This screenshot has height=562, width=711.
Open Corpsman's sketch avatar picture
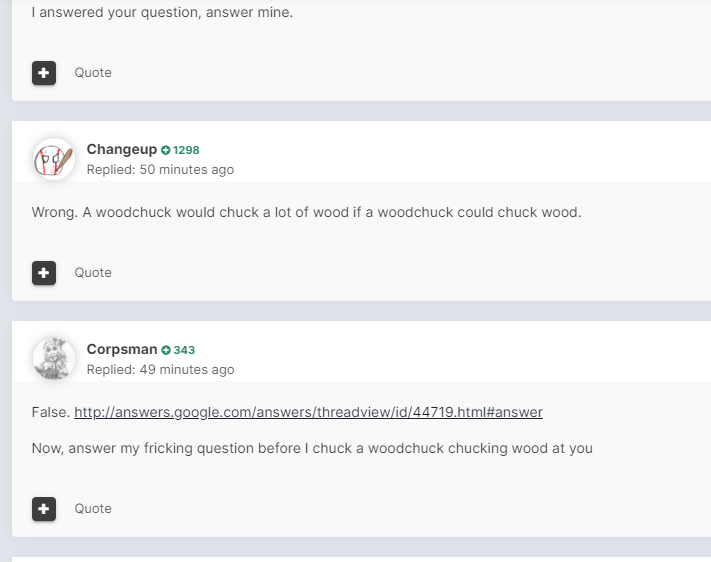(x=54, y=359)
